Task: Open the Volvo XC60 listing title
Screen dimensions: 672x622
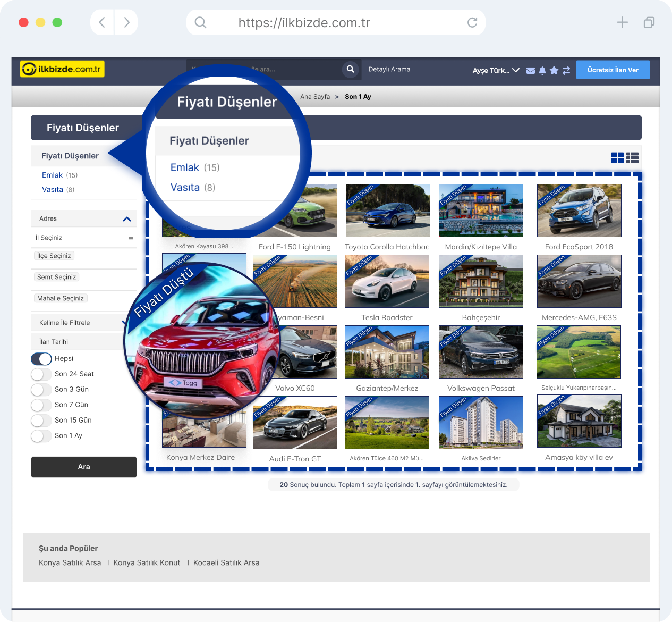Action: click(295, 388)
